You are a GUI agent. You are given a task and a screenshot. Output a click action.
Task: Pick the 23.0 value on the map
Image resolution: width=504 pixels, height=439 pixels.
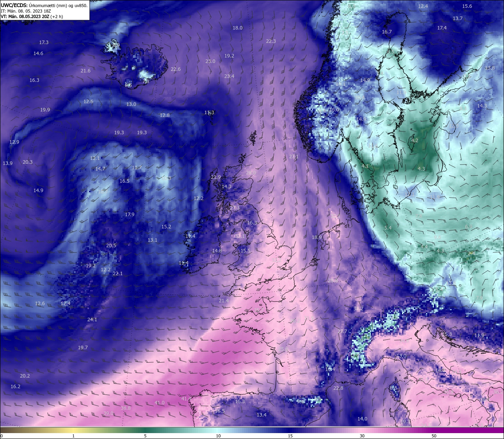click(210, 61)
